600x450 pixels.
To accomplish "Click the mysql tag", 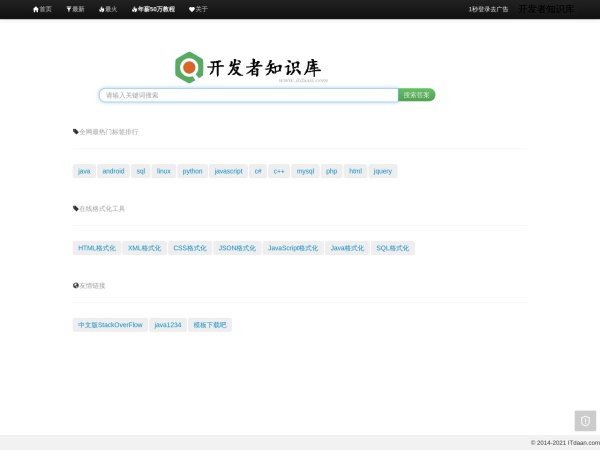I will coord(305,171).
